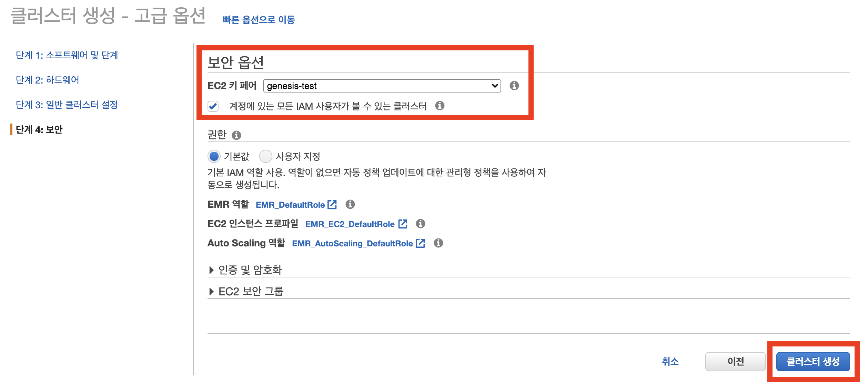Click info icon beside 권한 heading

[x=236, y=135]
